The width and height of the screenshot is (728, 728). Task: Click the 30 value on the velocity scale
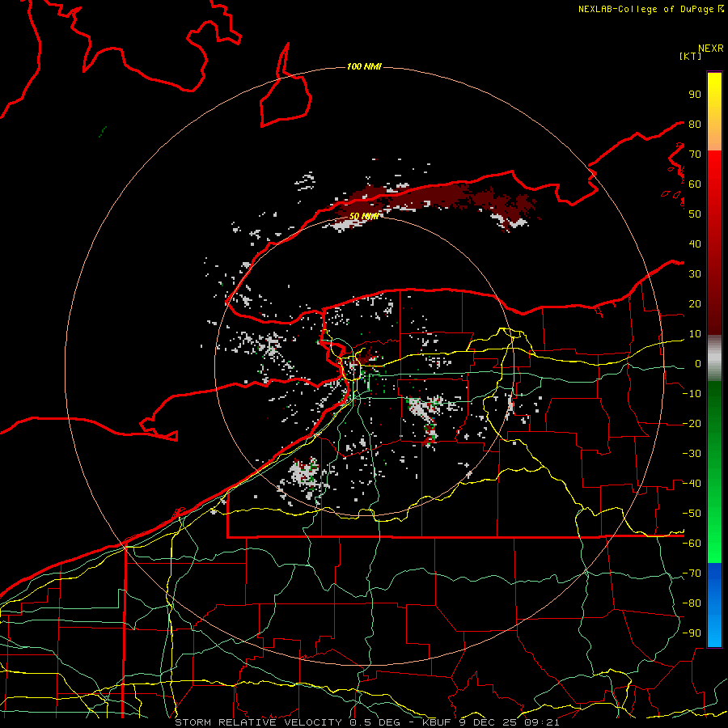click(695, 274)
